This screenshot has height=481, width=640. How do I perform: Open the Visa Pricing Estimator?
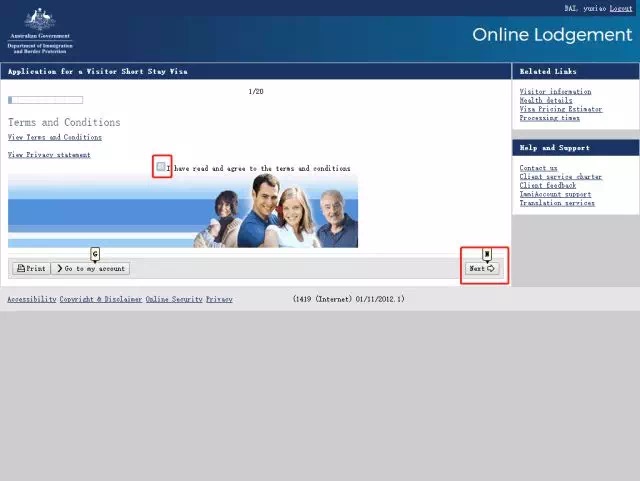560,109
